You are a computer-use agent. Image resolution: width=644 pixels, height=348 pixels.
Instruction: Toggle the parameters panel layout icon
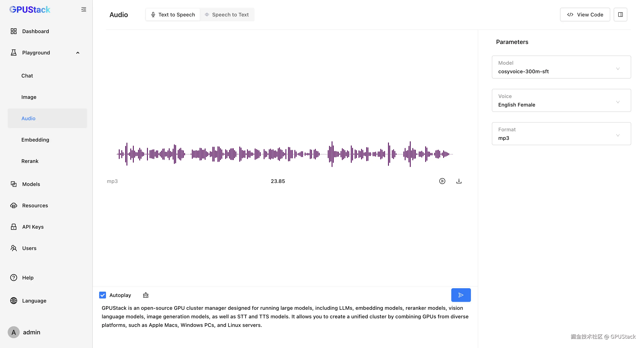tap(620, 15)
